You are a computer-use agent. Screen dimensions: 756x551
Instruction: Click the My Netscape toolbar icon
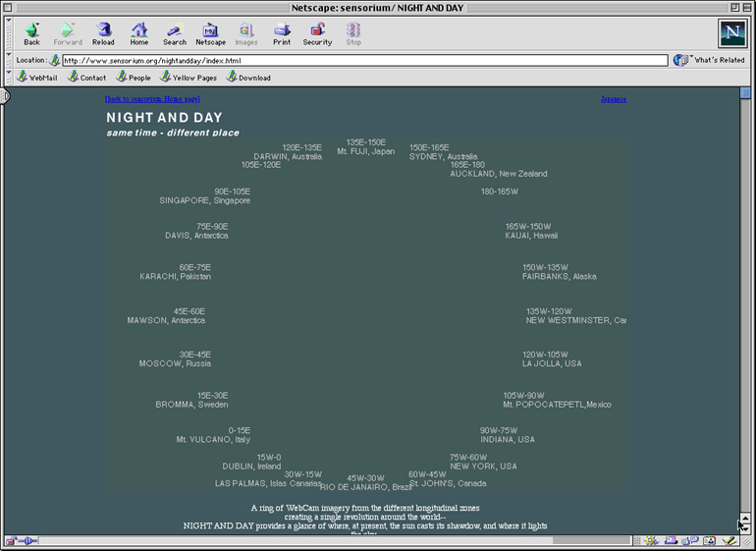(210, 33)
